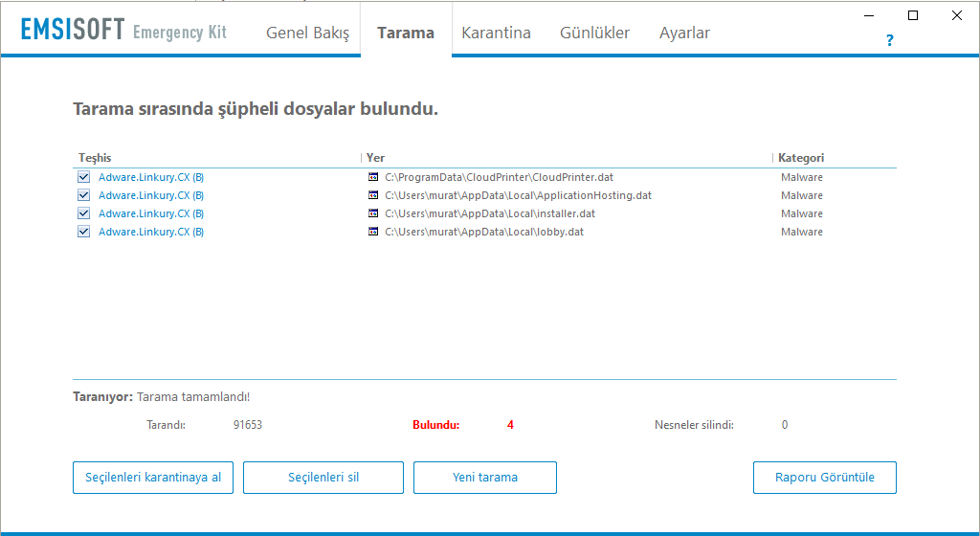Uncheck the ApplicationHosting.dat detection checkbox
Image resolution: width=980 pixels, height=536 pixels.
pyautogui.click(x=84, y=195)
